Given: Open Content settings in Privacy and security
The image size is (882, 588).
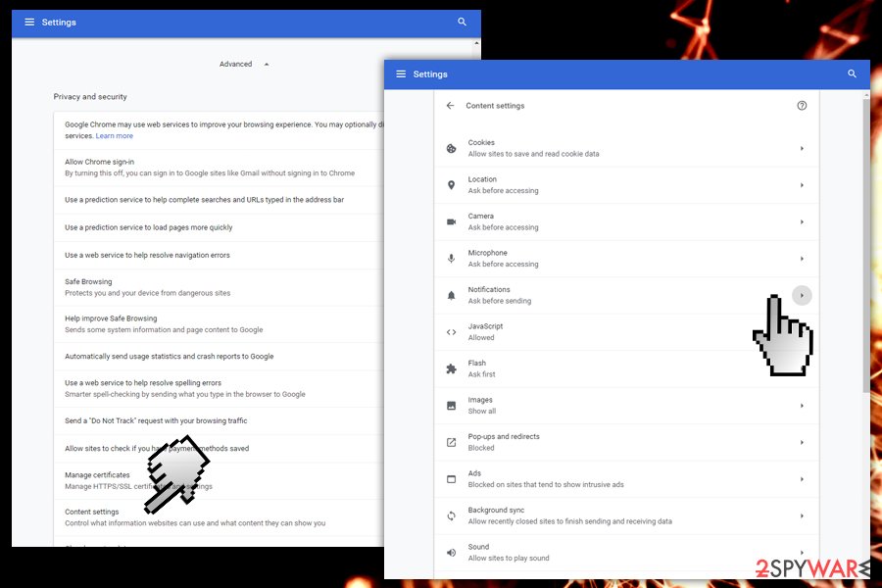Looking at the screenshot, I should (219, 517).
